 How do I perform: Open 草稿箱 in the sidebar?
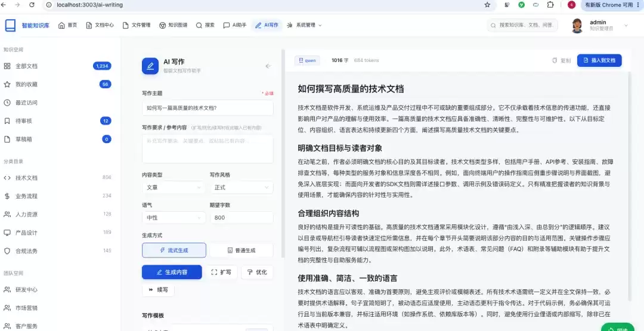57,139
